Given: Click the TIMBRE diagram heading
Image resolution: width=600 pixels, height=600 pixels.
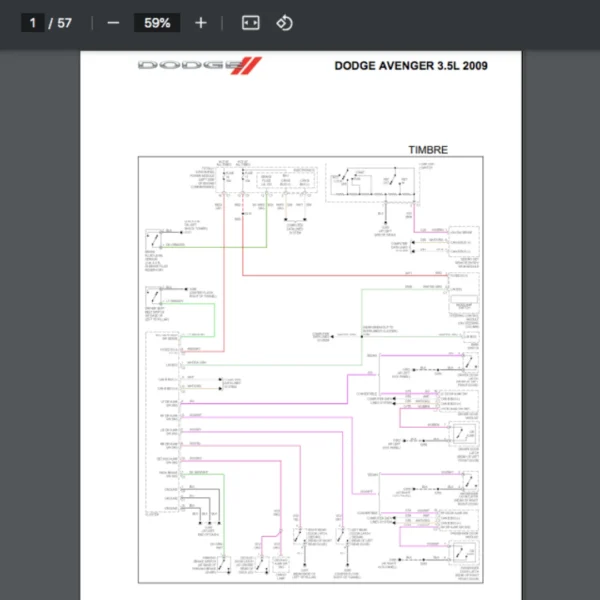Looking at the screenshot, I should (x=428, y=150).
